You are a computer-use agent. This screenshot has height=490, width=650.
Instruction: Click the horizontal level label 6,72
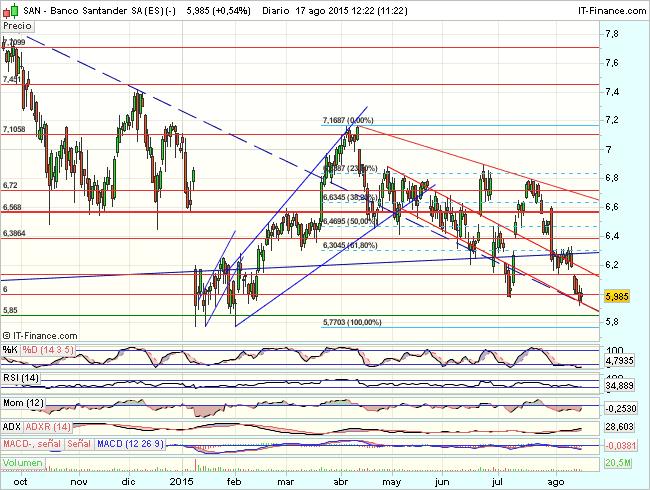tap(10, 185)
